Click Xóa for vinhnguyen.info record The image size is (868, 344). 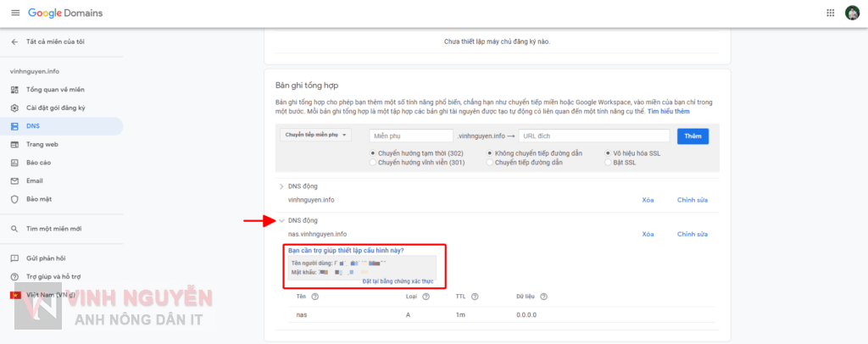tap(648, 200)
